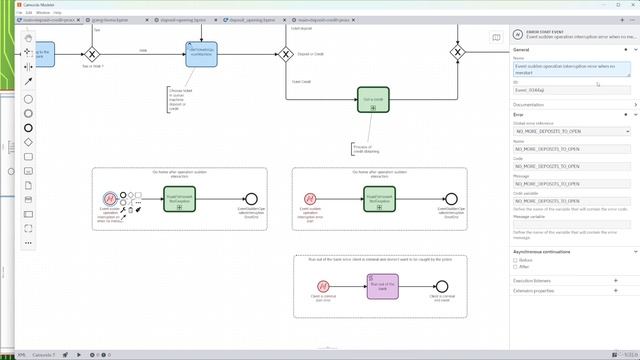The width and height of the screenshot is (640, 360).
Task: Open the File menu
Action: pyautogui.click(x=19, y=13)
